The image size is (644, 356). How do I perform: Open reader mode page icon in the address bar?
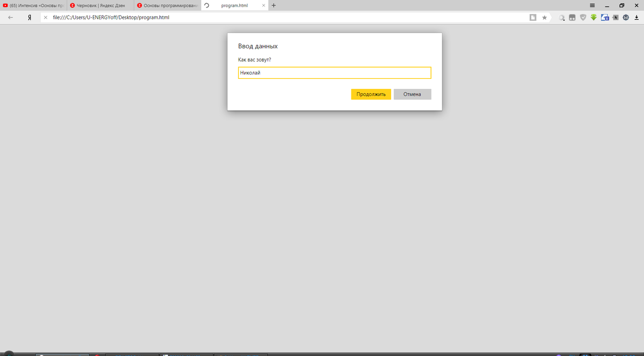[x=533, y=18]
